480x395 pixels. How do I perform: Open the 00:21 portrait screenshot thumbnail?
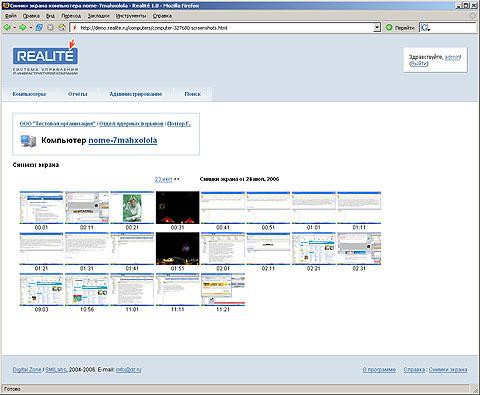click(132, 207)
